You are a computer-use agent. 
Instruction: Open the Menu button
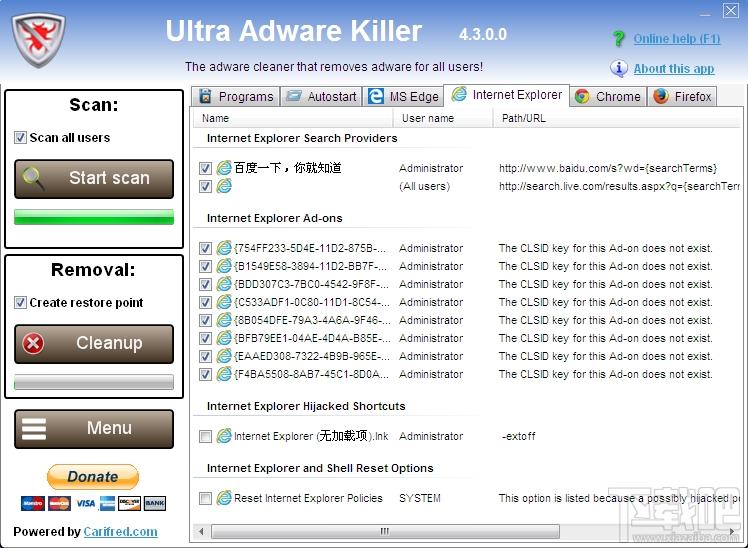[x=94, y=429]
